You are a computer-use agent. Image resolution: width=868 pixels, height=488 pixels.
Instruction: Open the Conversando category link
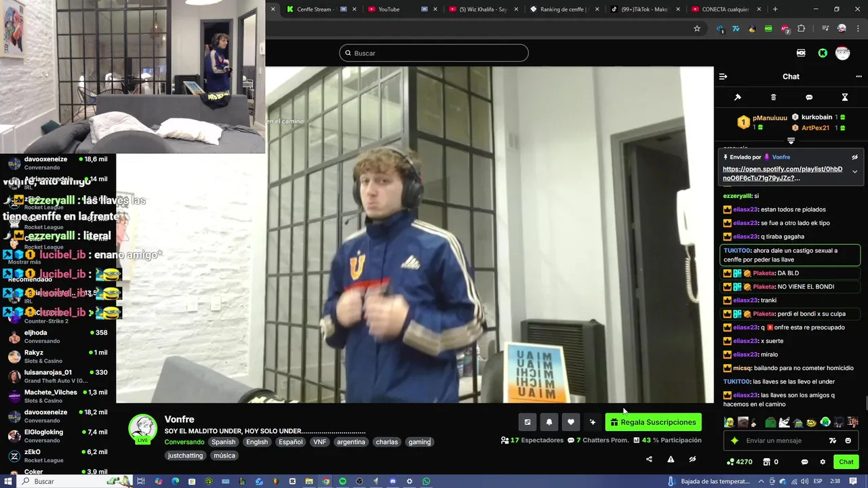184,442
